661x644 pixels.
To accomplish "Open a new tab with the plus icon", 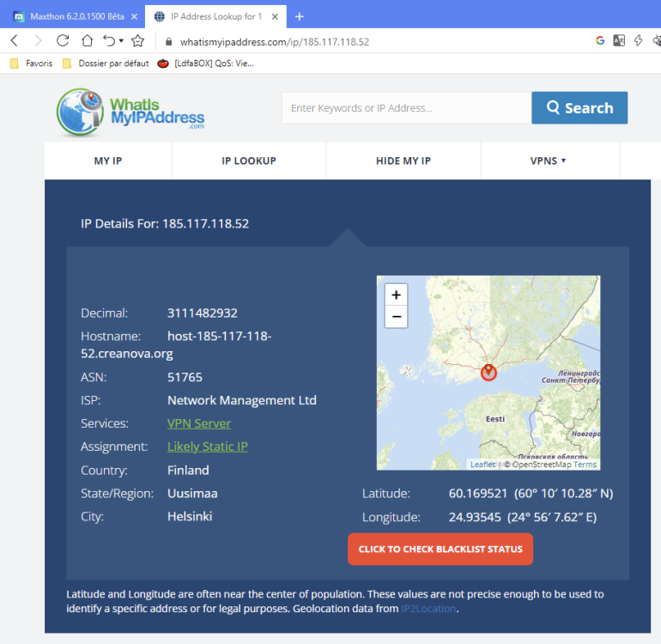I will click(x=300, y=16).
